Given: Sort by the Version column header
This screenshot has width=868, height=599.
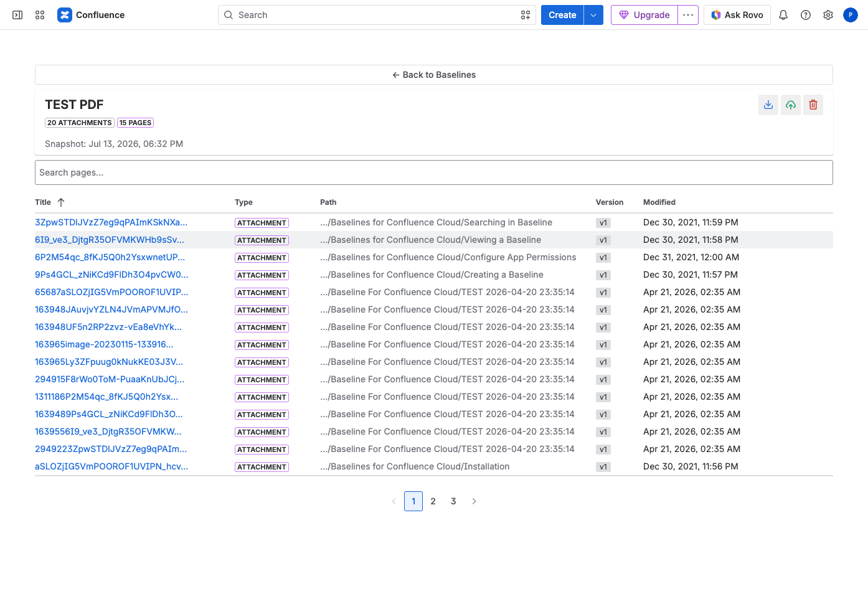Looking at the screenshot, I should click(x=610, y=202).
